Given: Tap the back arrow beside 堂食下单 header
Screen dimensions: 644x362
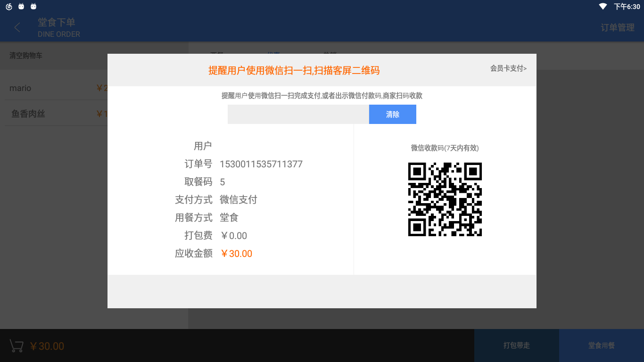Looking at the screenshot, I should tap(17, 27).
